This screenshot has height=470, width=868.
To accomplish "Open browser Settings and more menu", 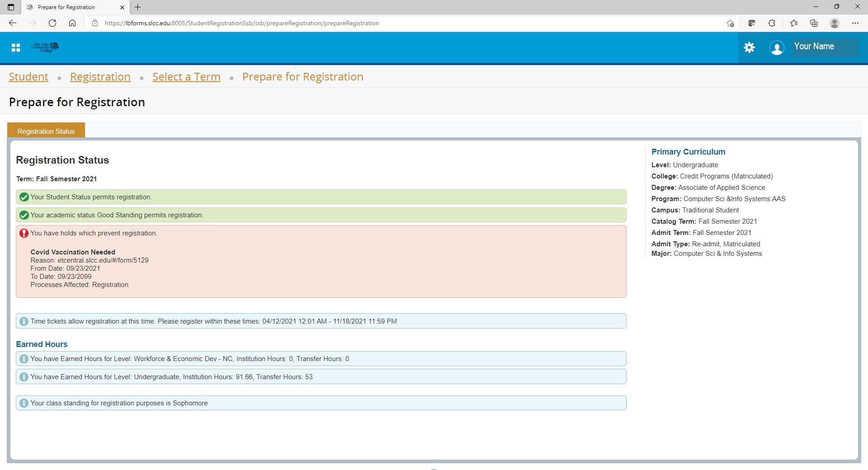I will [x=855, y=23].
